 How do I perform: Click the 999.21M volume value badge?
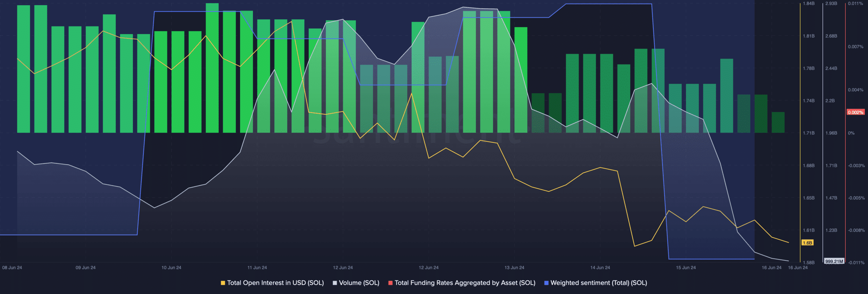click(834, 261)
